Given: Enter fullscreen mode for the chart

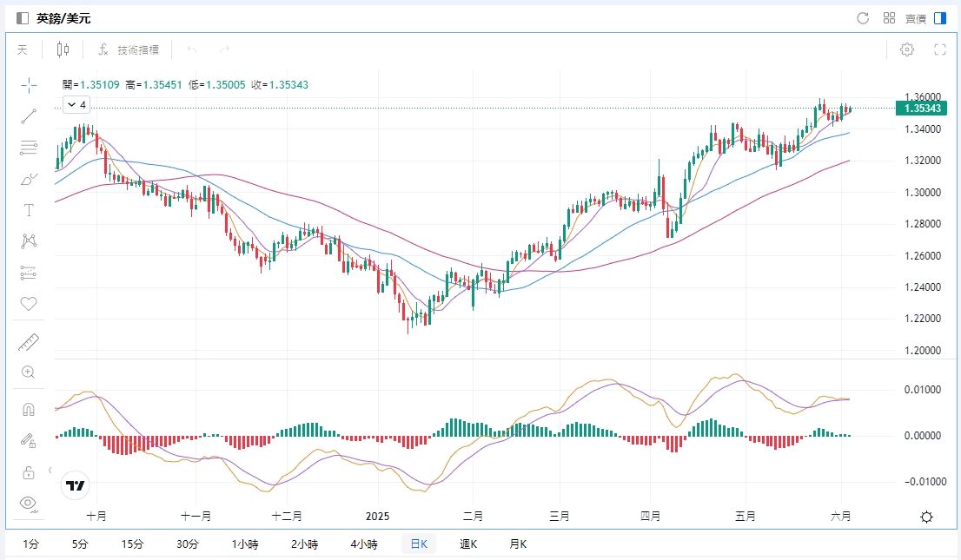Looking at the screenshot, I should click(x=939, y=49).
